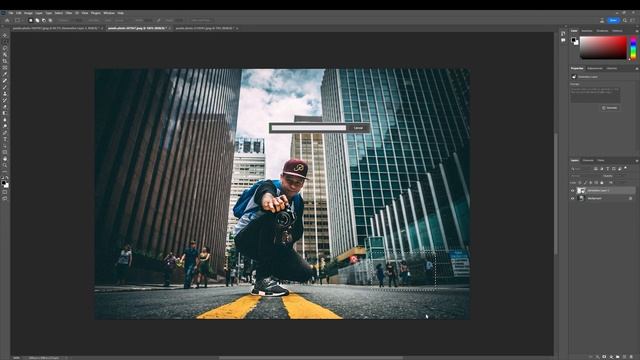Select the Hand tool
The width and height of the screenshot is (640, 360).
[5, 159]
